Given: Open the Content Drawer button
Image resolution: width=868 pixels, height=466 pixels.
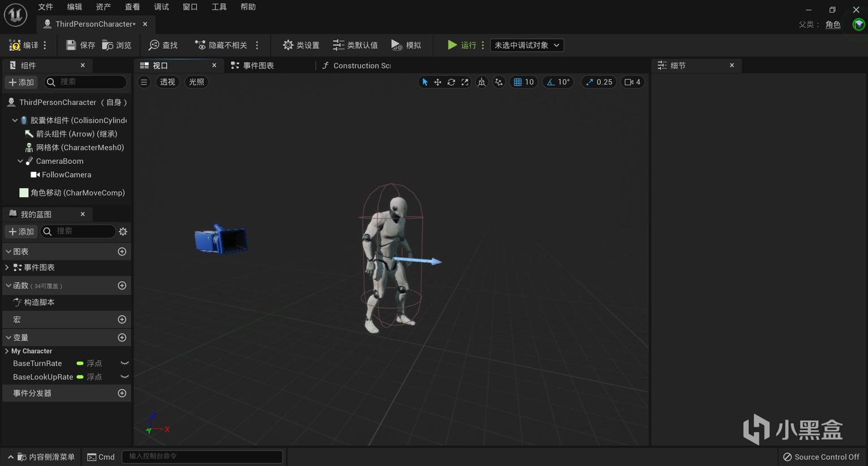Looking at the screenshot, I should point(41,457).
